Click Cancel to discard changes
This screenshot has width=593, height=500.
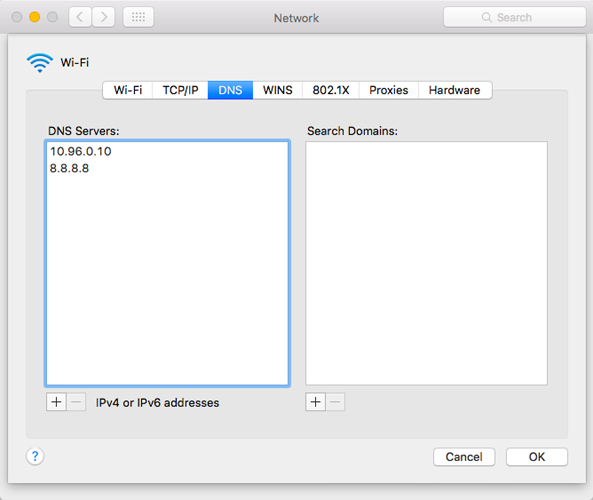[x=464, y=457]
